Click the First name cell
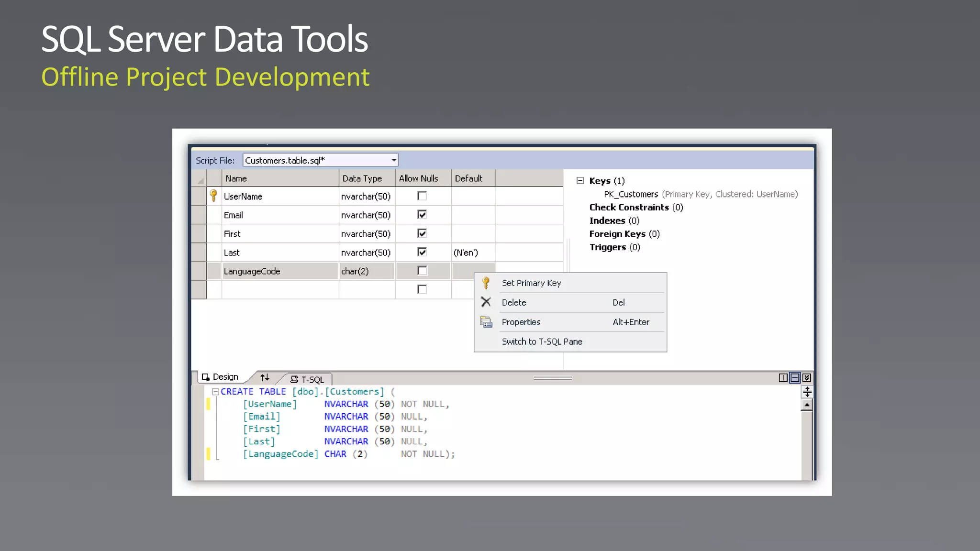 280,233
